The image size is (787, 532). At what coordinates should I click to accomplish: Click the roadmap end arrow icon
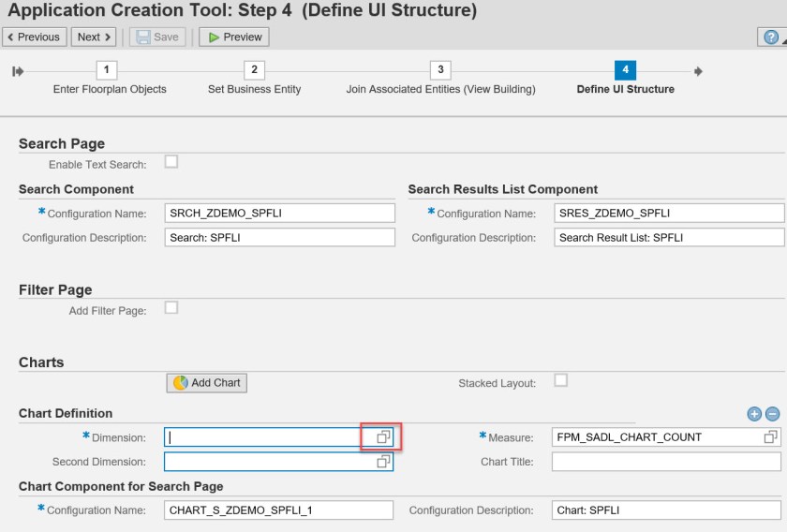point(698,70)
